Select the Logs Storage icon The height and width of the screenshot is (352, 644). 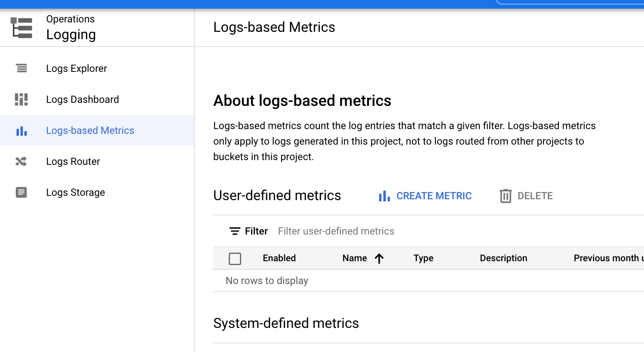tap(22, 192)
